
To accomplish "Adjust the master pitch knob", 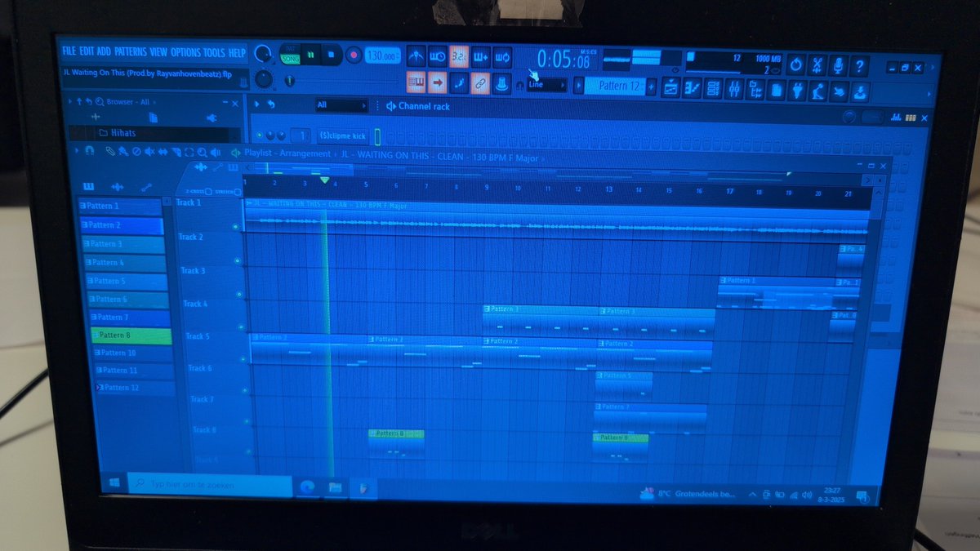I will click(263, 78).
